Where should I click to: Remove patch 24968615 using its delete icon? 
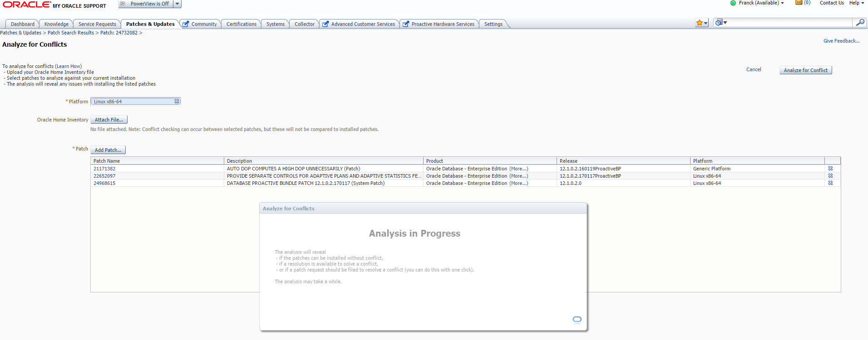click(830, 183)
